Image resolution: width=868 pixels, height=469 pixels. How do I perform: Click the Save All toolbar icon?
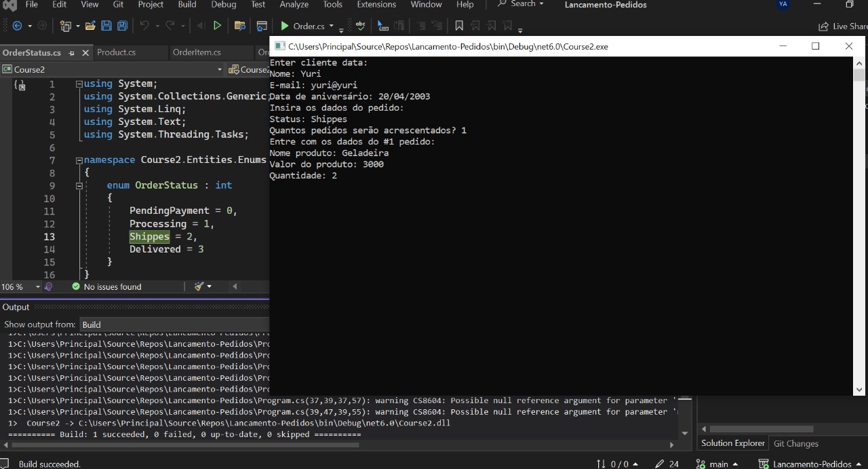pos(122,26)
